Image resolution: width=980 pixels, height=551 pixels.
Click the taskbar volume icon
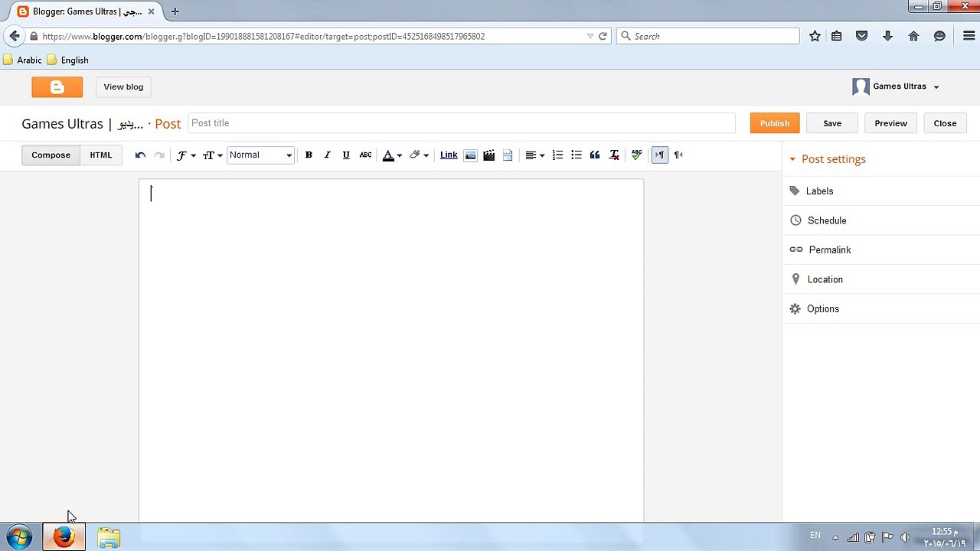pyautogui.click(x=905, y=537)
